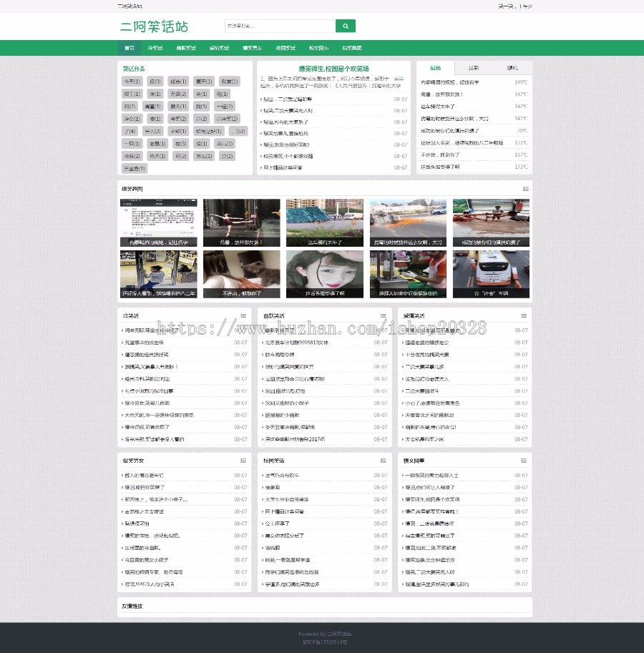
Task: Click the 二阿笑话站 site logo
Action: (154, 26)
